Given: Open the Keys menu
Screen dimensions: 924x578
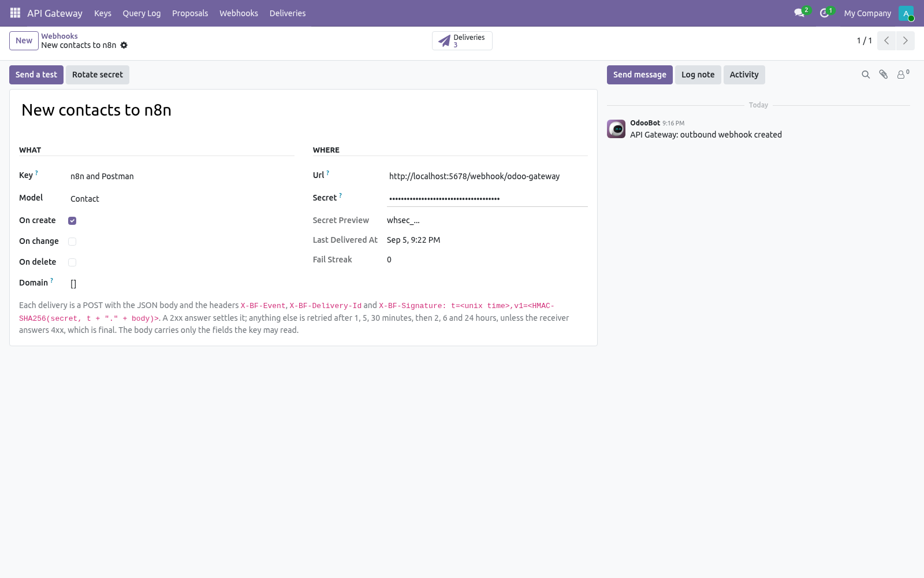Looking at the screenshot, I should [103, 13].
